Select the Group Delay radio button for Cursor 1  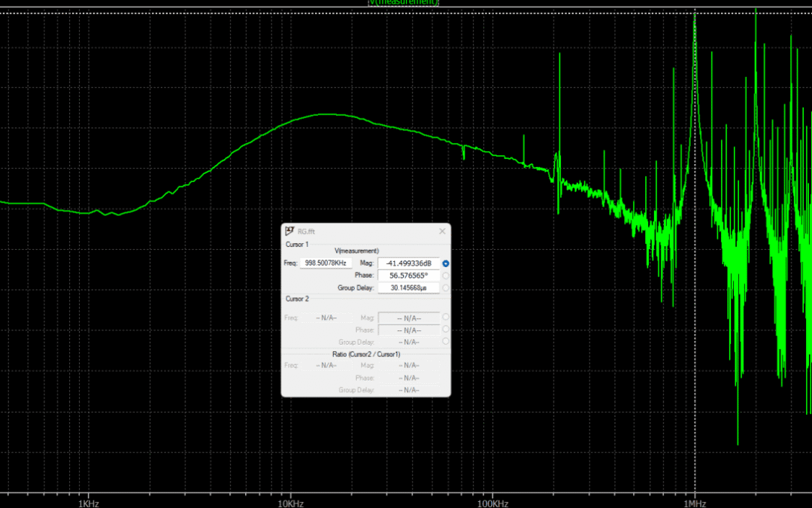tap(445, 287)
